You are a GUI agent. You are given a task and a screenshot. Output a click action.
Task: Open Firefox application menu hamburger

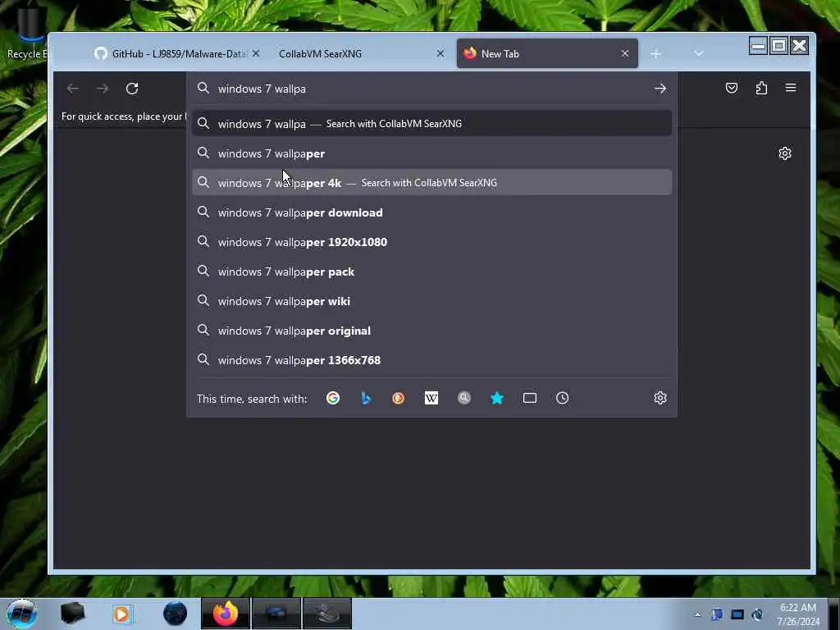[x=791, y=88]
